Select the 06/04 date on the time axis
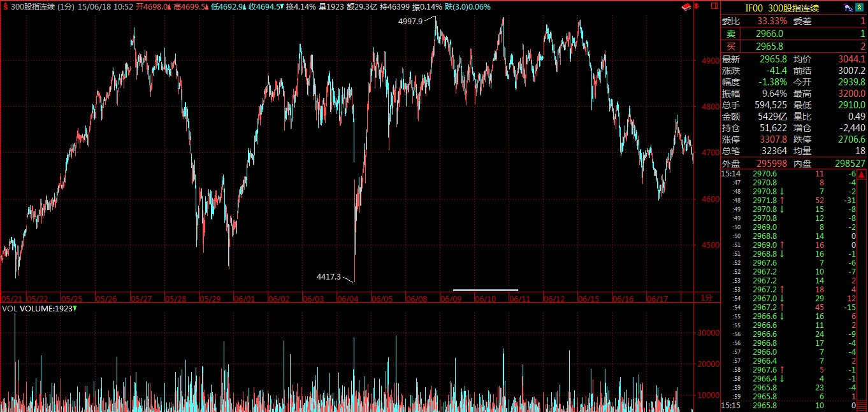Screen dimensions: 868x412 click(347, 298)
